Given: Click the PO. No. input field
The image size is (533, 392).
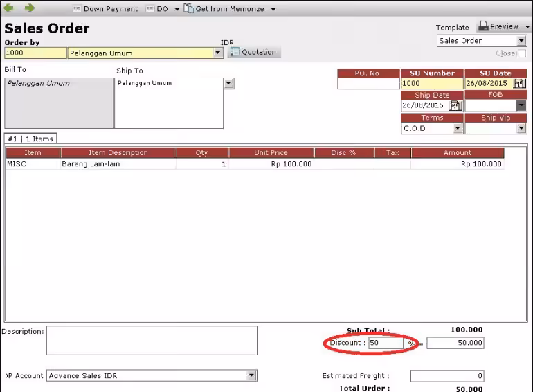Looking at the screenshot, I should click(x=368, y=84).
